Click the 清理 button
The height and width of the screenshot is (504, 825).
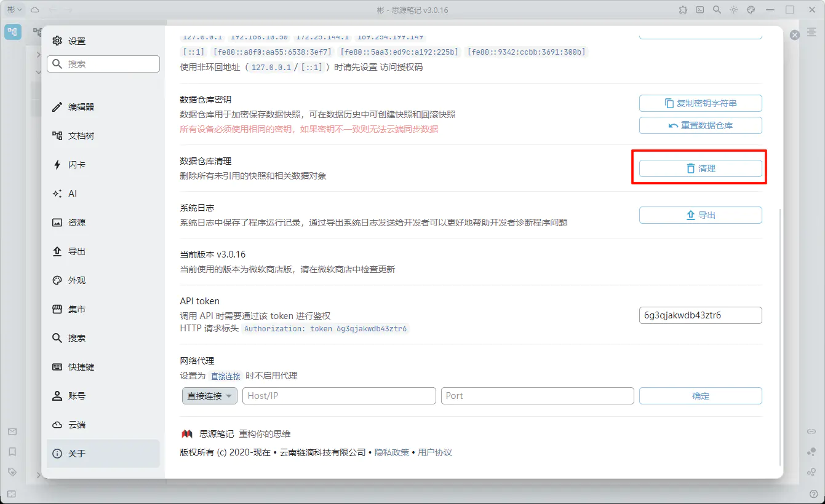[x=701, y=168]
